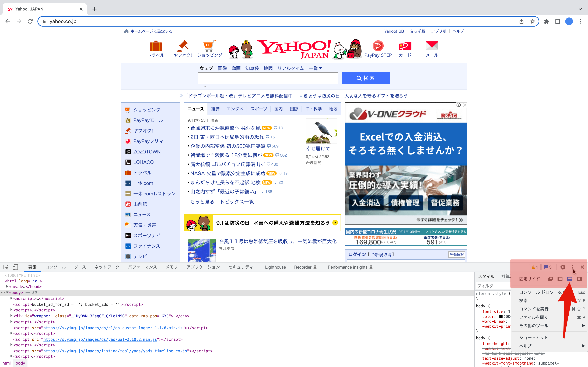Toggle the device toolbar emulation icon
588x367 pixels.
click(x=15, y=267)
